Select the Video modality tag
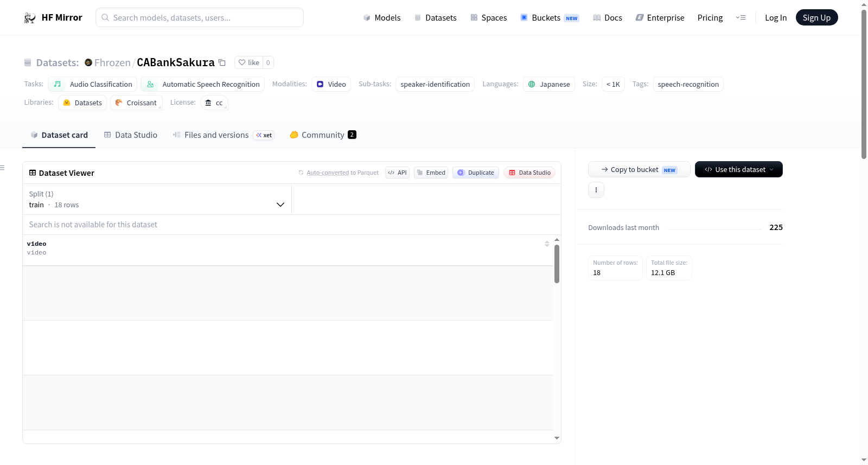868x465 pixels. point(331,84)
